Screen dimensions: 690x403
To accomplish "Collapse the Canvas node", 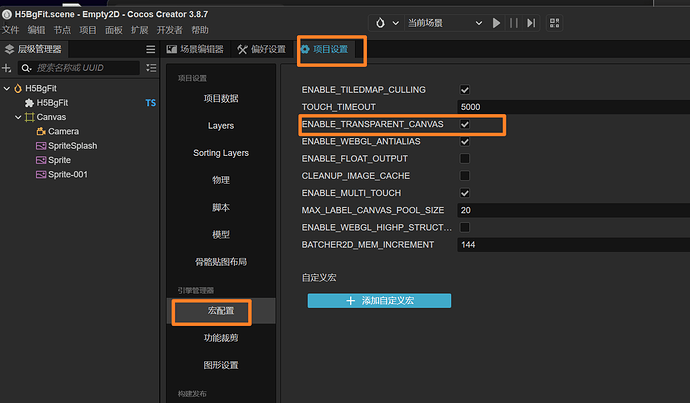I will click(x=18, y=117).
